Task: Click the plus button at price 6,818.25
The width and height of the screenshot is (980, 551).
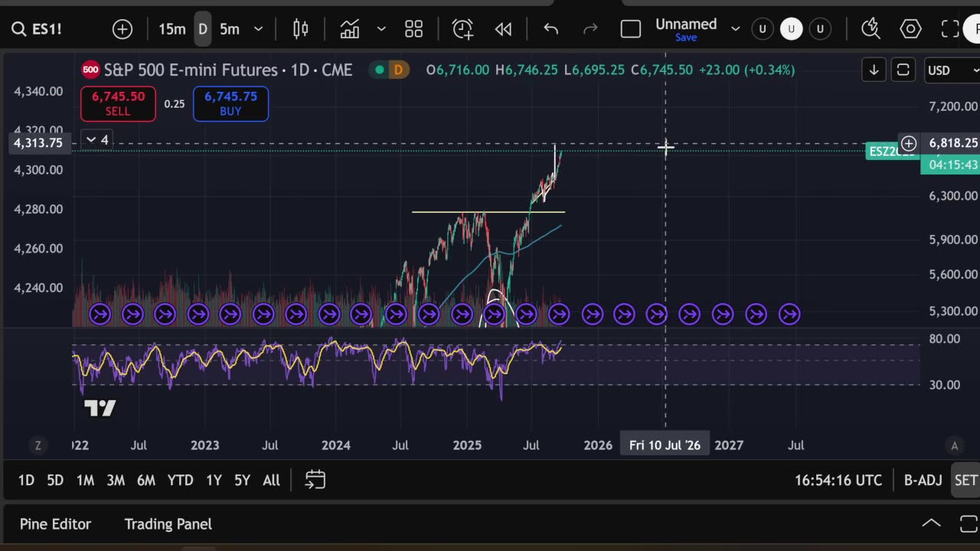Action: (909, 143)
